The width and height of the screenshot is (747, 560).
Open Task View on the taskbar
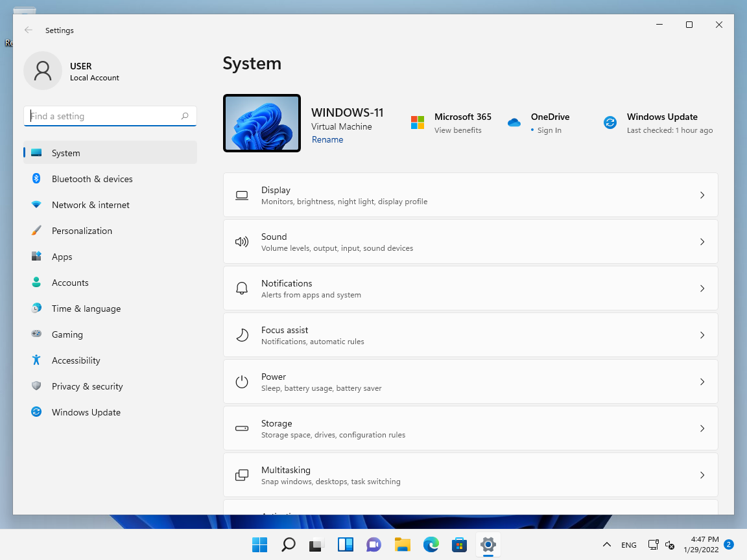click(317, 544)
